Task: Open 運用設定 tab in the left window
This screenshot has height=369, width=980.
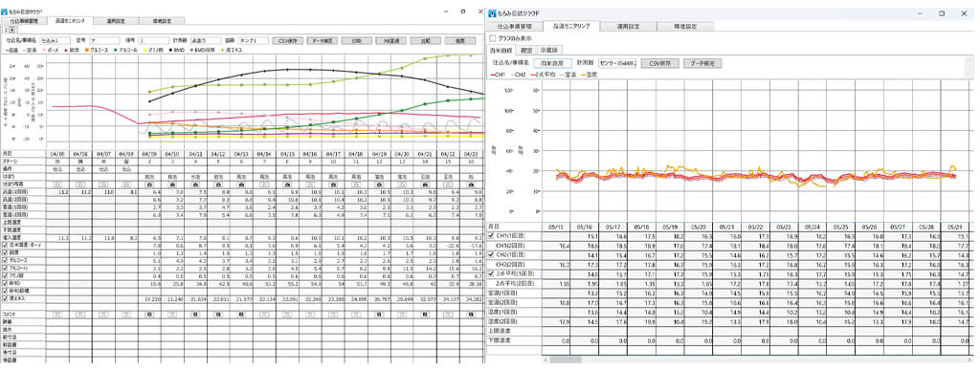Action: coord(116,21)
